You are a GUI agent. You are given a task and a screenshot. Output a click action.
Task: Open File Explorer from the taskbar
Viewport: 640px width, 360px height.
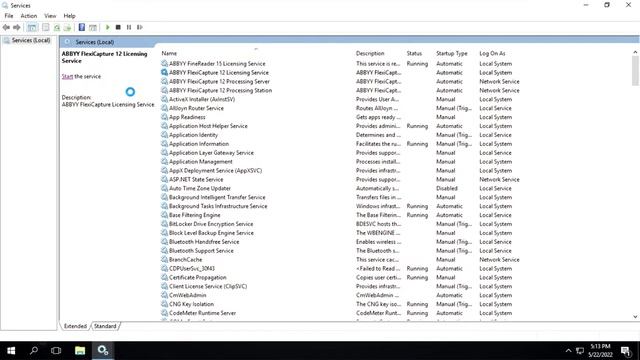(x=80, y=351)
